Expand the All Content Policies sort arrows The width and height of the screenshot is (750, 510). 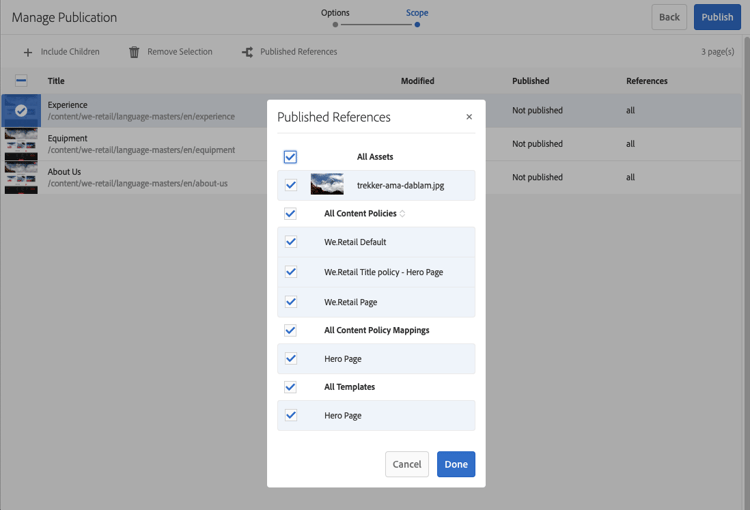pyautogui.click(x=402, y=213)
